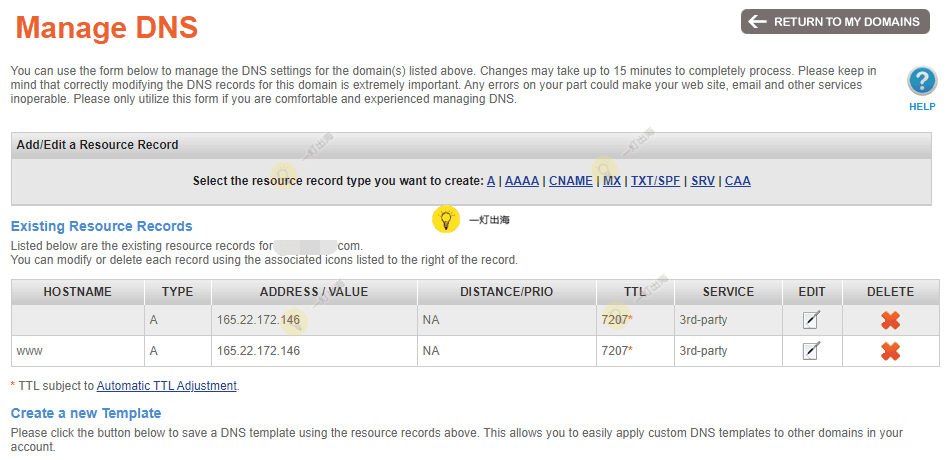Select the TXT/SPF record type

click(655, 181)
